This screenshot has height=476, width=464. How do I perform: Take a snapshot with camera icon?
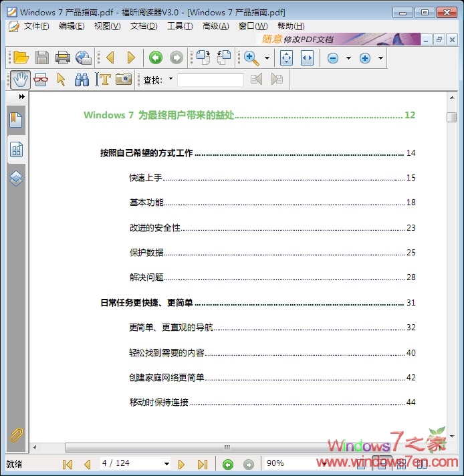point(124,80)
